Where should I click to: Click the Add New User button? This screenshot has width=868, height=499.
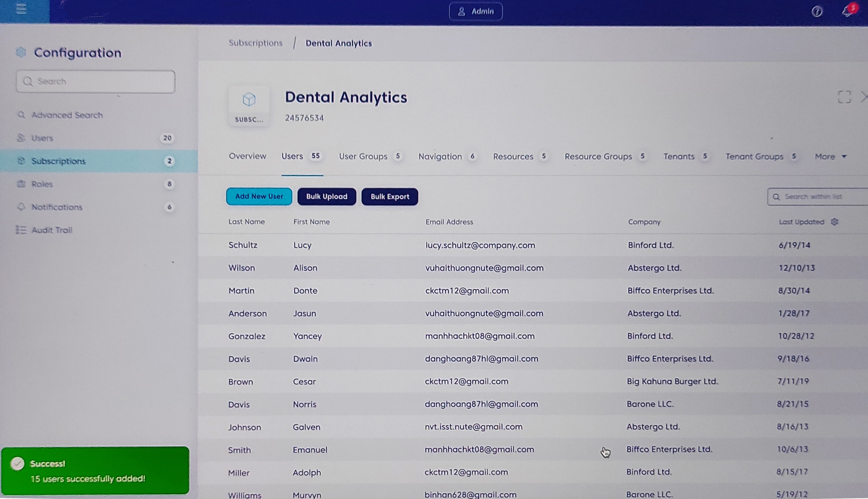[x=259, y=196]
